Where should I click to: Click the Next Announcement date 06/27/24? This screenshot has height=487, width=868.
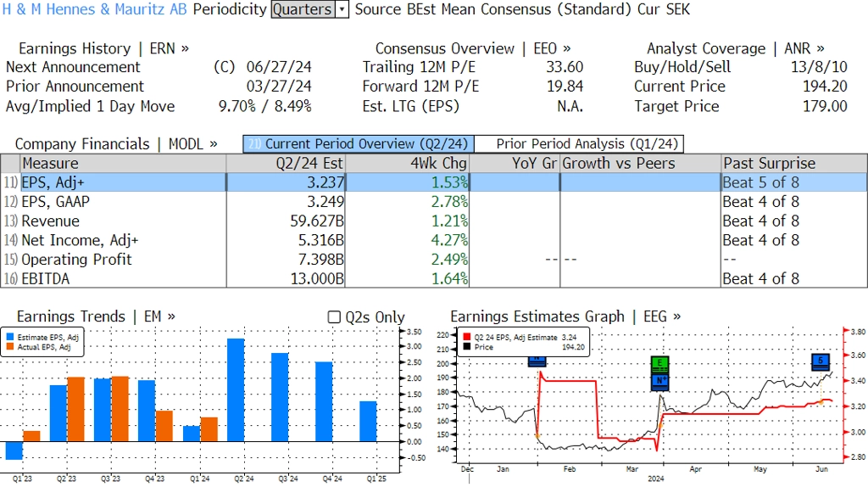(x=279, y=67)
